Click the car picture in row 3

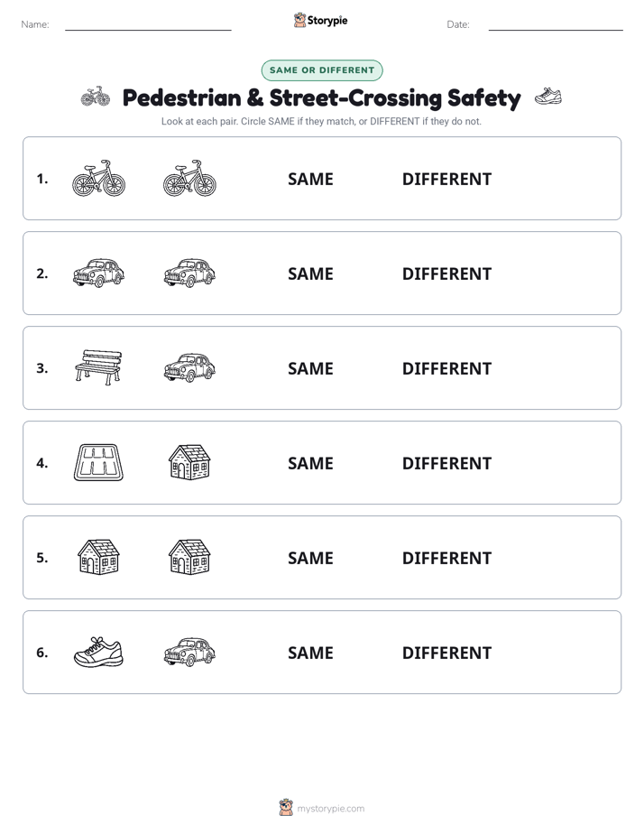click(189, 367)
